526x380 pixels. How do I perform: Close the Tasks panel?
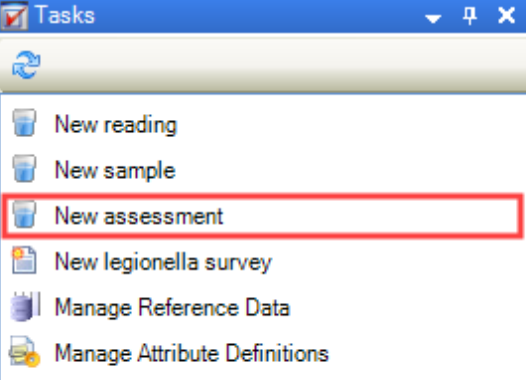(506, 15)
